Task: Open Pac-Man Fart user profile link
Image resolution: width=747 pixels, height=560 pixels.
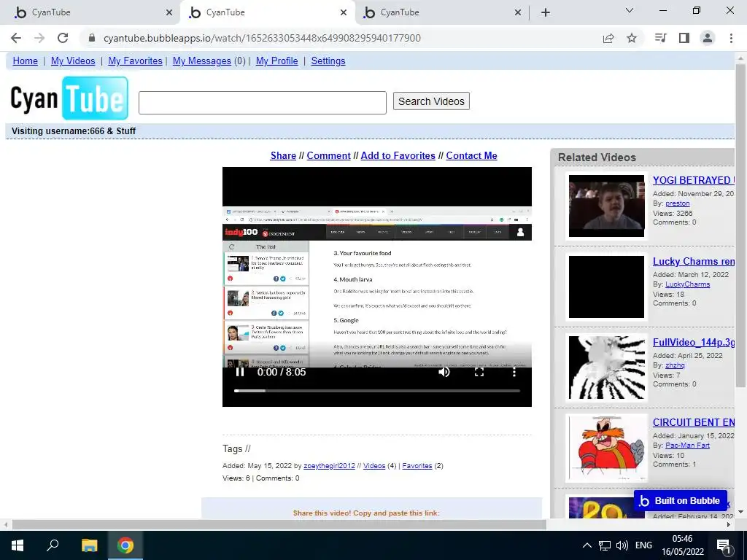Action: (x=687, y=446)
